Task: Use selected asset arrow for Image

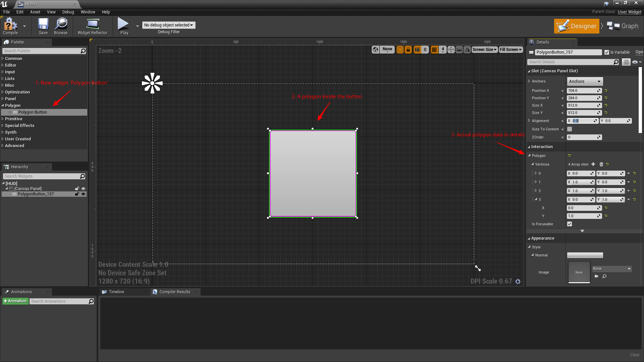Action: coord(596,276)
